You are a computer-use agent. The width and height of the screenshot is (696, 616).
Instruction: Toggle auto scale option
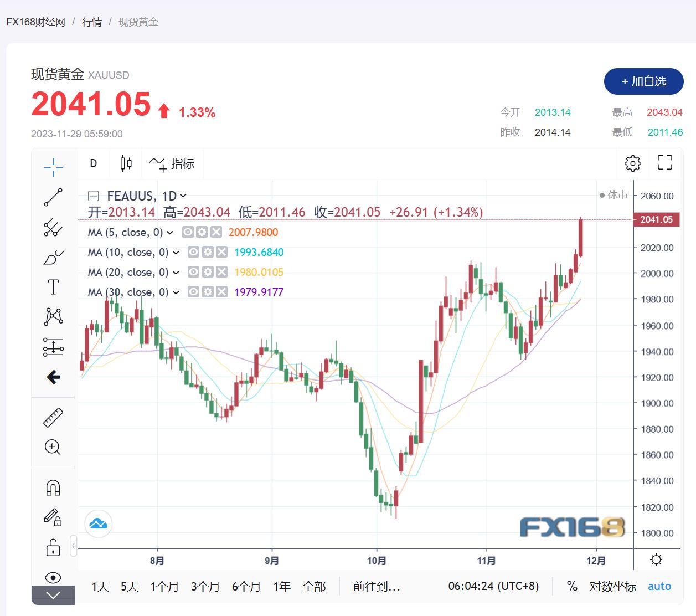click(659, 586)
